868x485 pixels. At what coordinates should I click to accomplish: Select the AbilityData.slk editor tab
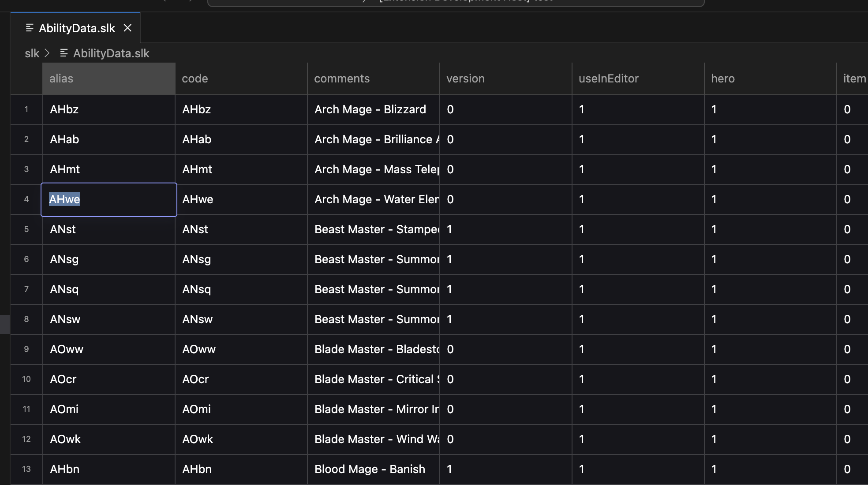click(x=77, y=28)
